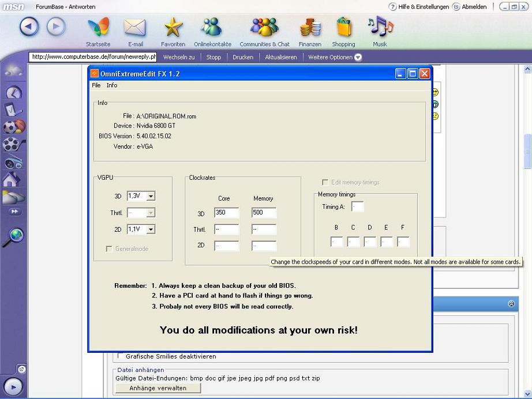532x399 pixels.
Task: Click Drucken to print
Action: pos(243,57)
